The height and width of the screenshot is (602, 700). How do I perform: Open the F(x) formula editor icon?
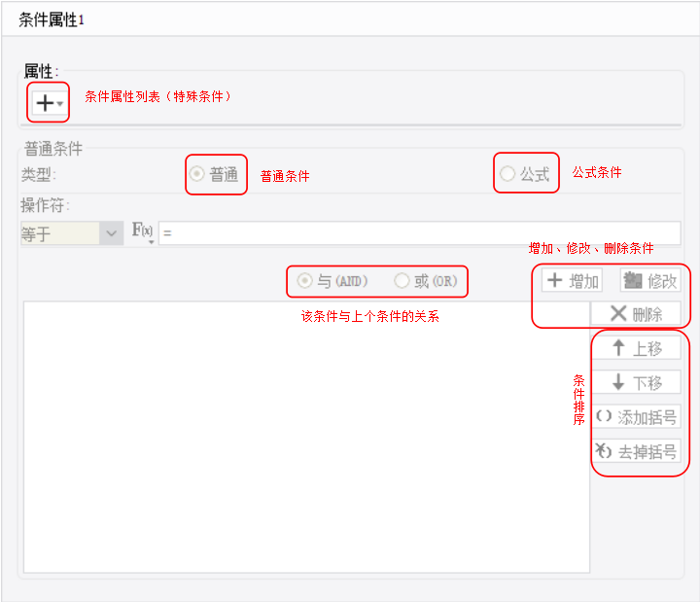[x=143, y=231]
